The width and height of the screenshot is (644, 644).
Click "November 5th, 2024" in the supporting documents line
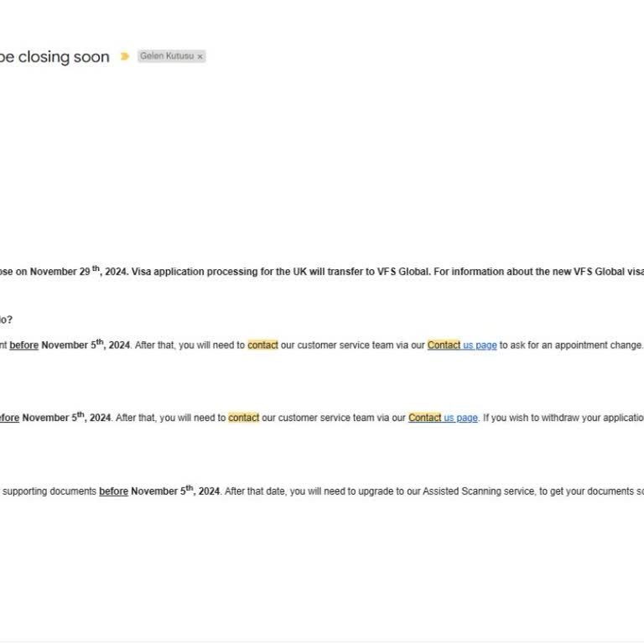(x=174, y=491)
